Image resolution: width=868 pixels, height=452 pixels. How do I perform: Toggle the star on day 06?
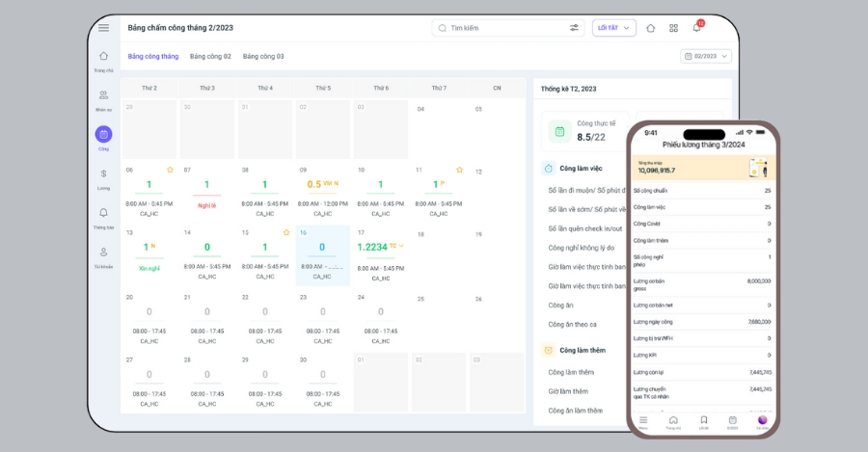point(170,170)
